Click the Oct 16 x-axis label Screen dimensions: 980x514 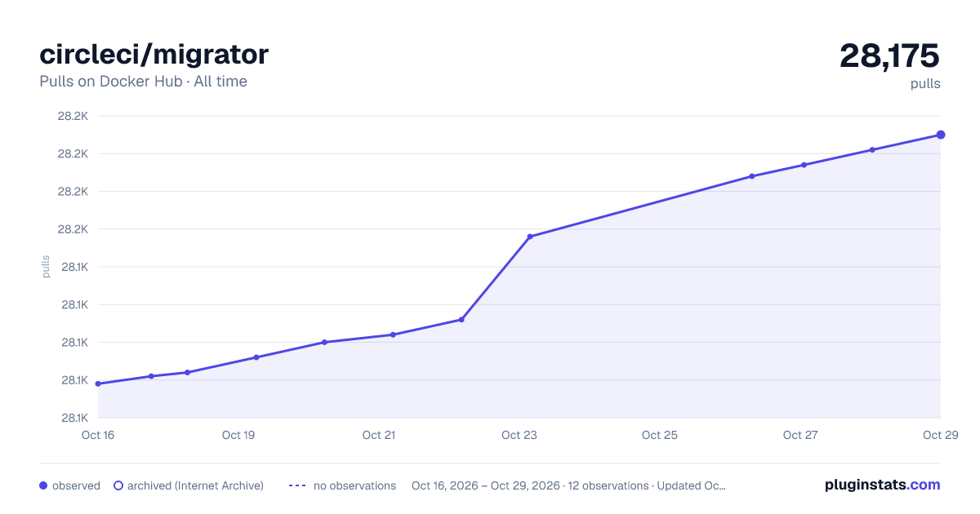pyautogui.click(x=98, y=435)
